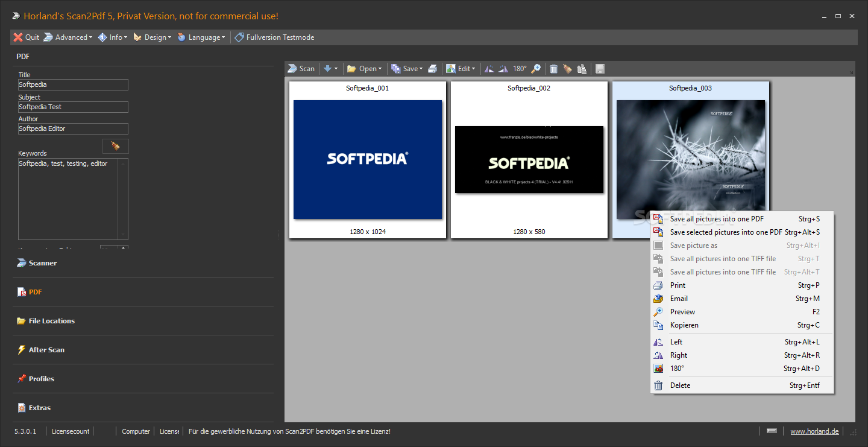Click version number 5.3.0.1
The image size is (868, 447).
tap(25, 431)
